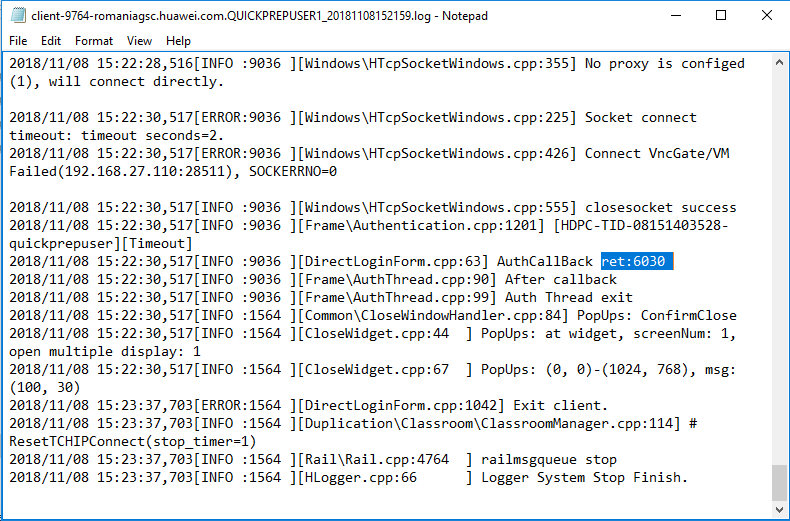Click the text "quickprepuser][Timeout]"
This screenshot has height=521, width=790.
(x=101, y=244)
